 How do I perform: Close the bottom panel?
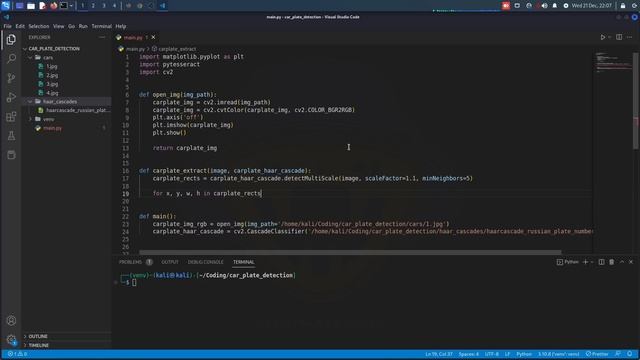pos(631,262)
